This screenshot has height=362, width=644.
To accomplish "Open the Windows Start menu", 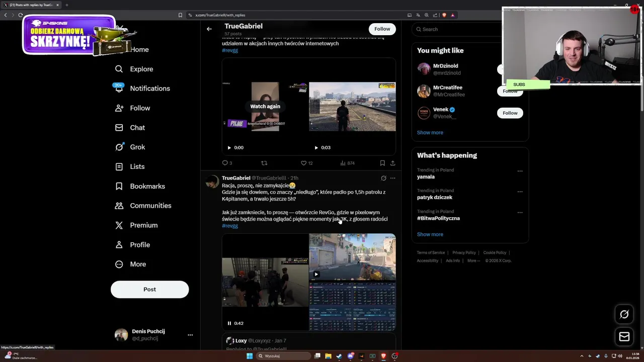I will point(249,356).
